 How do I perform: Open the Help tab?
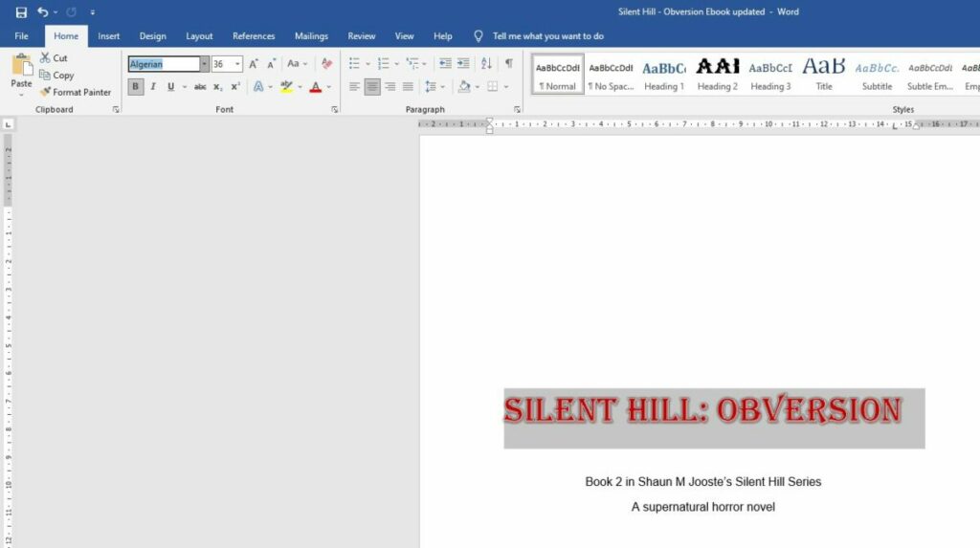(443, 36)
